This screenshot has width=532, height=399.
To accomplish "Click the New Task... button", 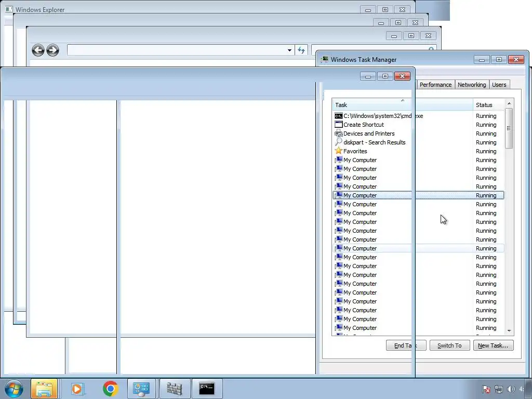I will (x=493, y=345).
